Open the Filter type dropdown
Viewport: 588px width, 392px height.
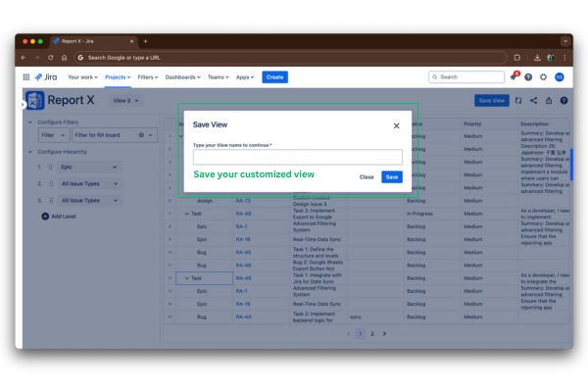click(54, 135)
